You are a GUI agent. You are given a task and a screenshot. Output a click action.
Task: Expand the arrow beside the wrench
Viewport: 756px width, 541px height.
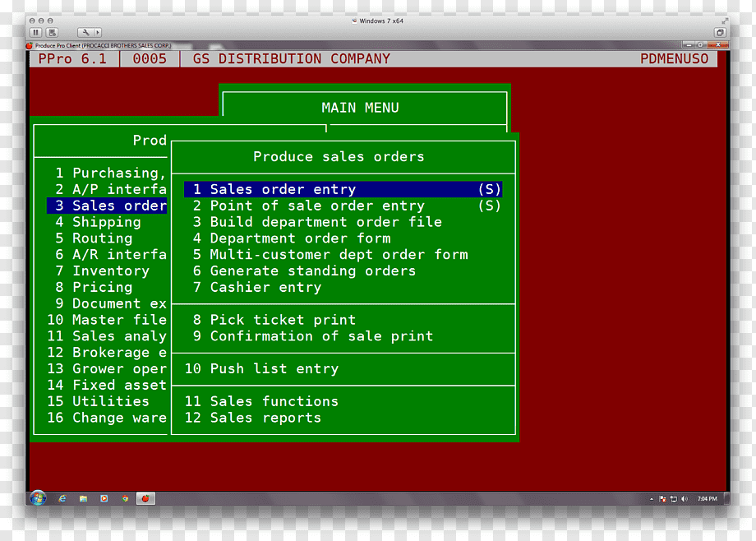point(98,32)
